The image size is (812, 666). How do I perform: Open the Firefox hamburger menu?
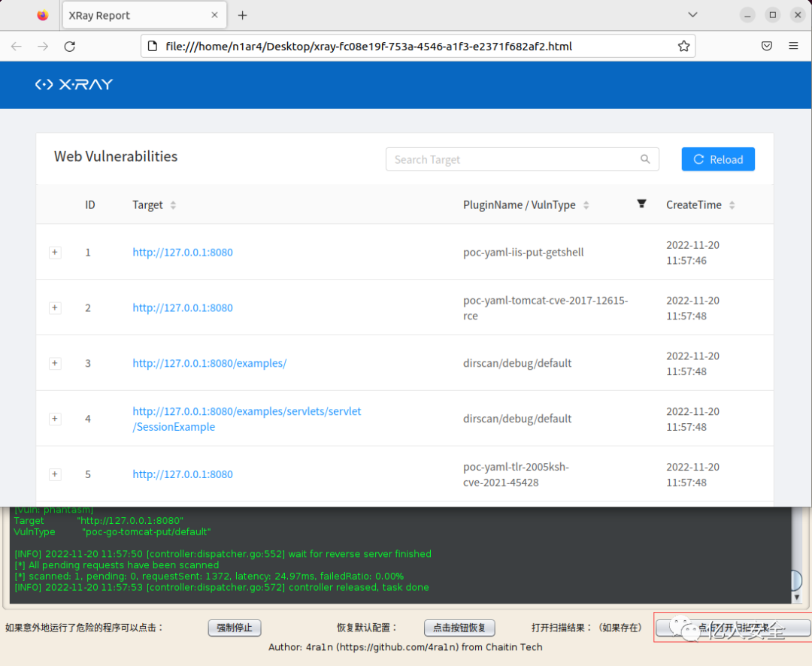coord(793,46)
